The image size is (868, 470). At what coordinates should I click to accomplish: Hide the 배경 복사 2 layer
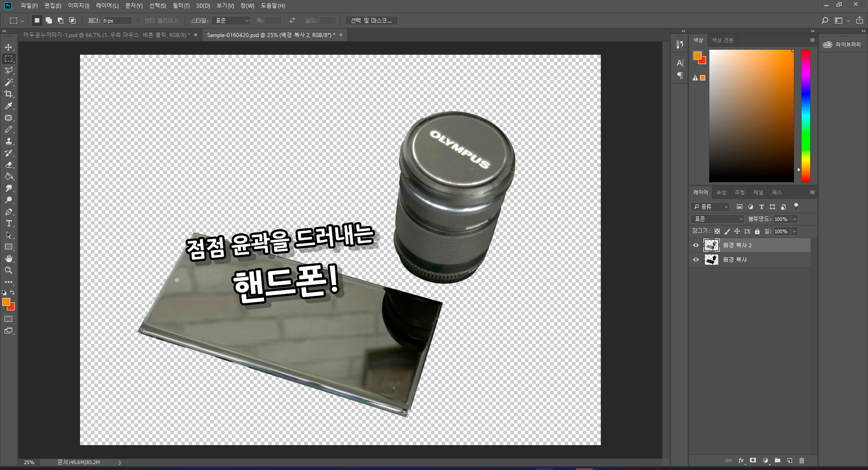[696, 245]
